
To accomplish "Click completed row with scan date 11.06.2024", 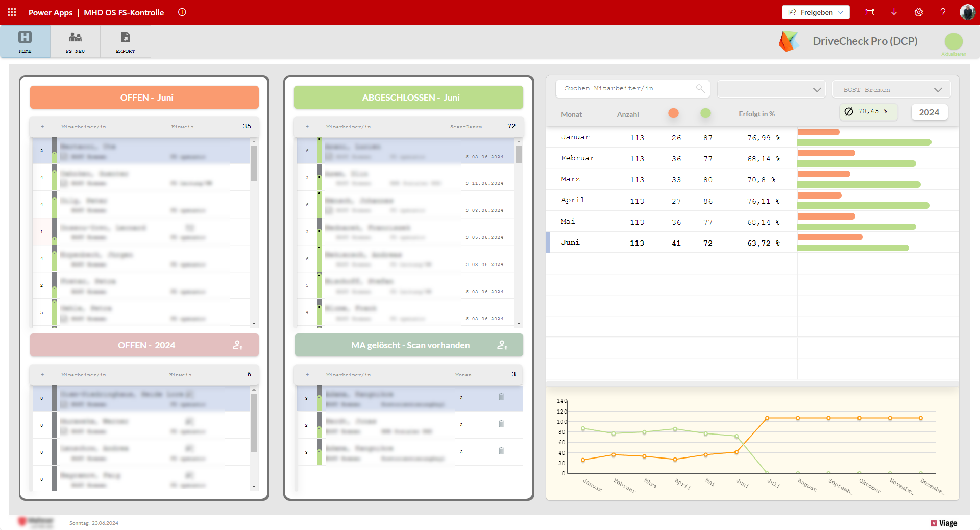I will [406, 178].
